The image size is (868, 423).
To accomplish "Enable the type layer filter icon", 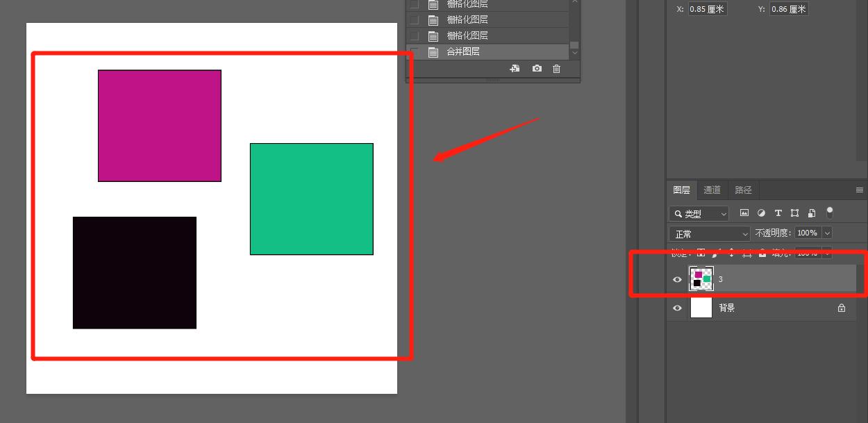I will [x=778, y=213].
